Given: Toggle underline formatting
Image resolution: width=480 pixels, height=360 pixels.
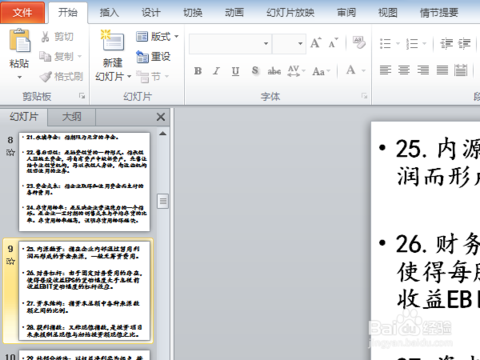Looking at the screenshot, I should coord(235,71).
